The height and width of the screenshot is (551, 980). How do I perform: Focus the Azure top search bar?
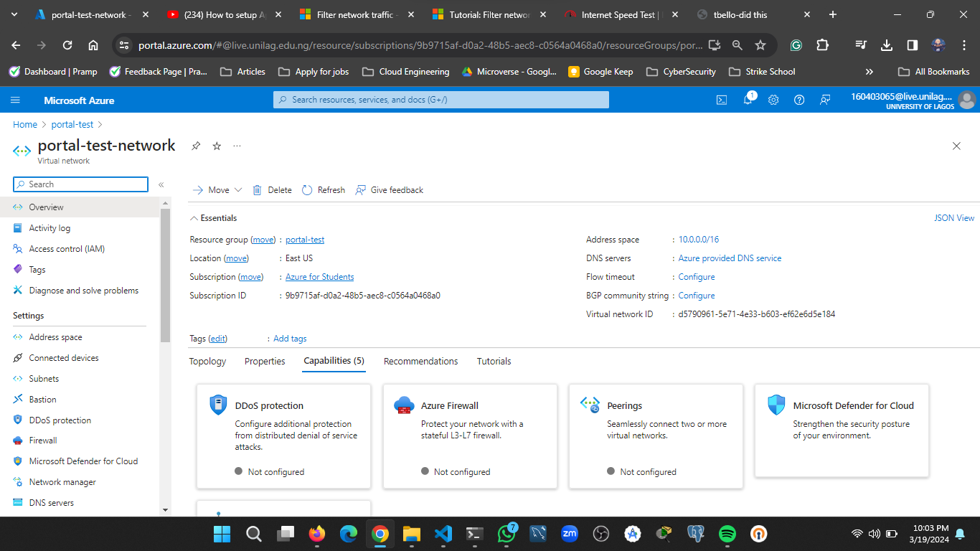tap(440, 100)
